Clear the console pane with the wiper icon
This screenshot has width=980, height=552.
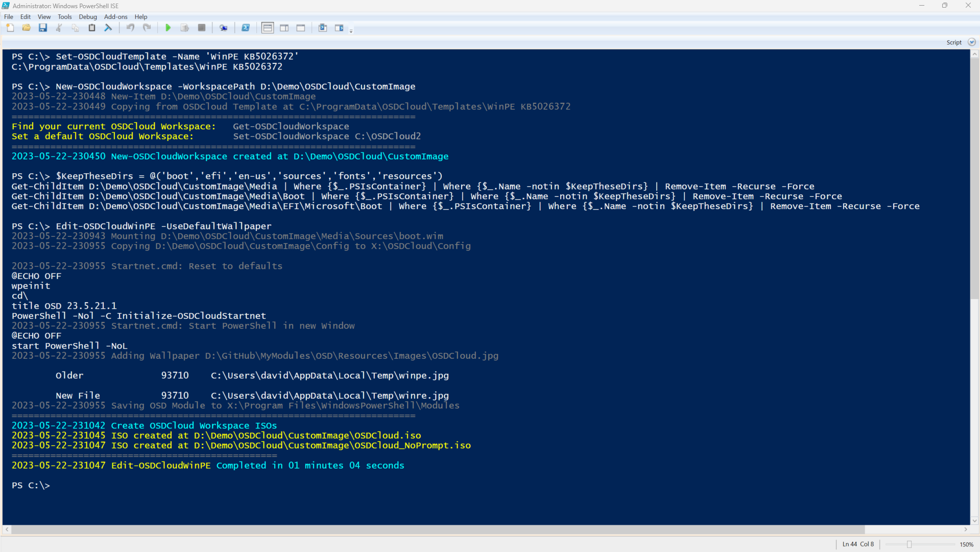pyautogui.click(x=108, y=28)
